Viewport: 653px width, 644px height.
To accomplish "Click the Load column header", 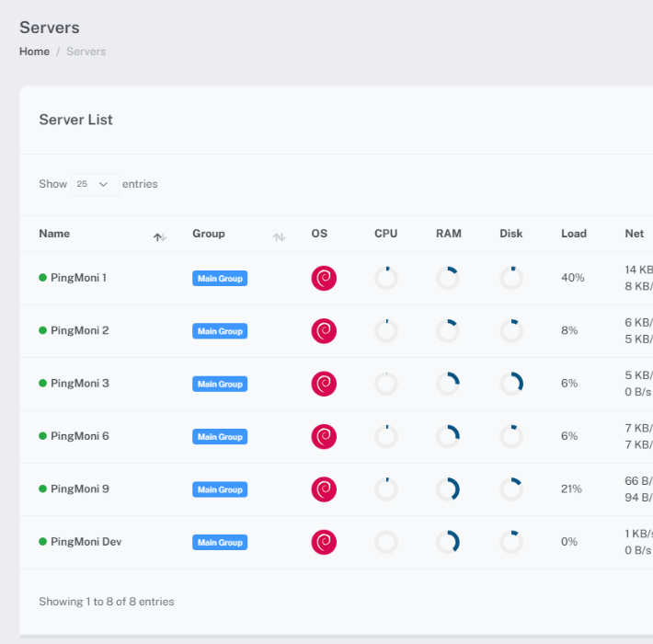I will tap(574, 234).
